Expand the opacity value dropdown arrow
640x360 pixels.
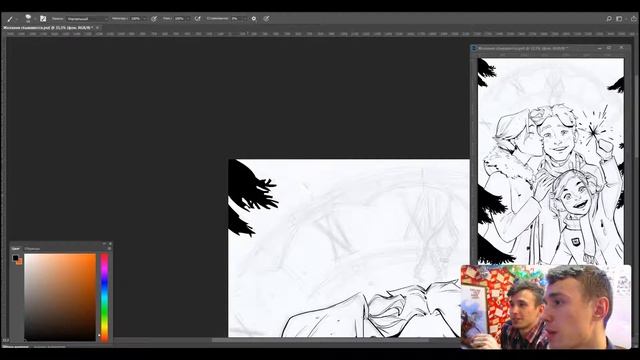144,19
